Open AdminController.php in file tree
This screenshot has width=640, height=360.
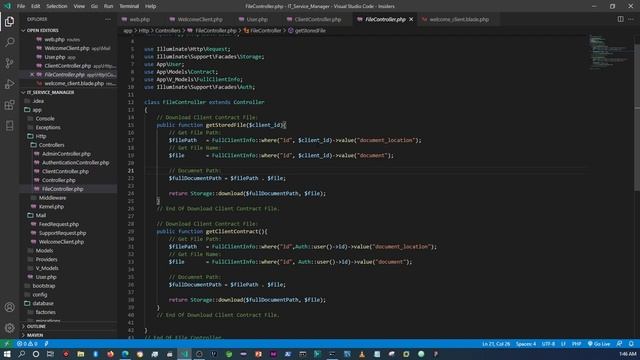point(66,154)
